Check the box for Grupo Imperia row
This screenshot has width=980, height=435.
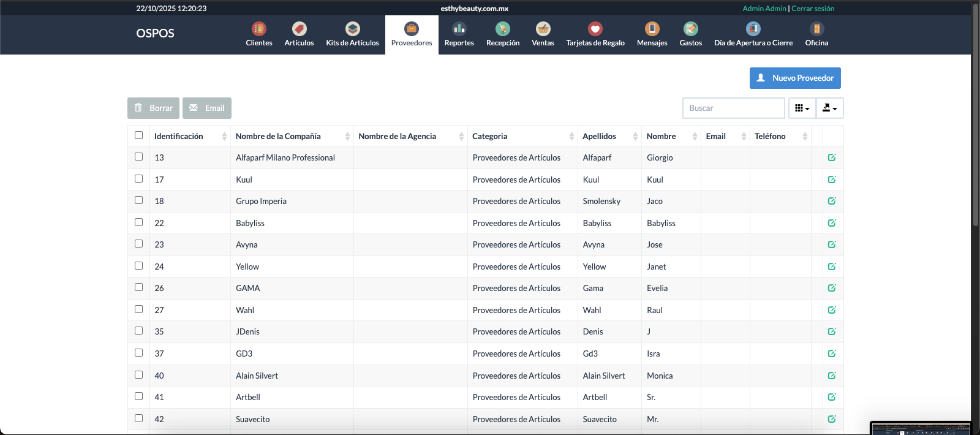[138, 200]
